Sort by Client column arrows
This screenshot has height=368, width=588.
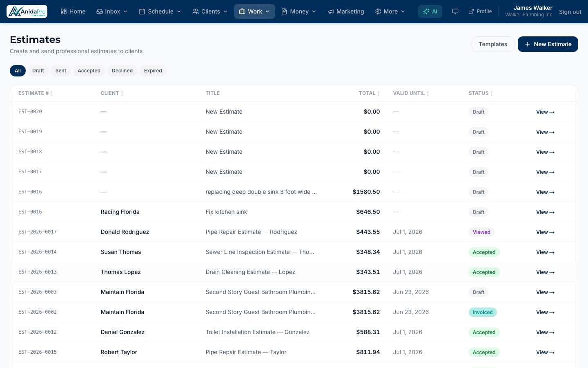pyautogui.click(x=122, y=94)
